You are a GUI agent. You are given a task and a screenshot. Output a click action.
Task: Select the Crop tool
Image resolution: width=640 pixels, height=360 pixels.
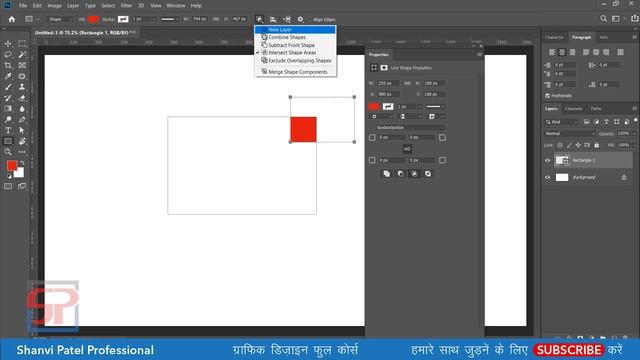[8, 65]
